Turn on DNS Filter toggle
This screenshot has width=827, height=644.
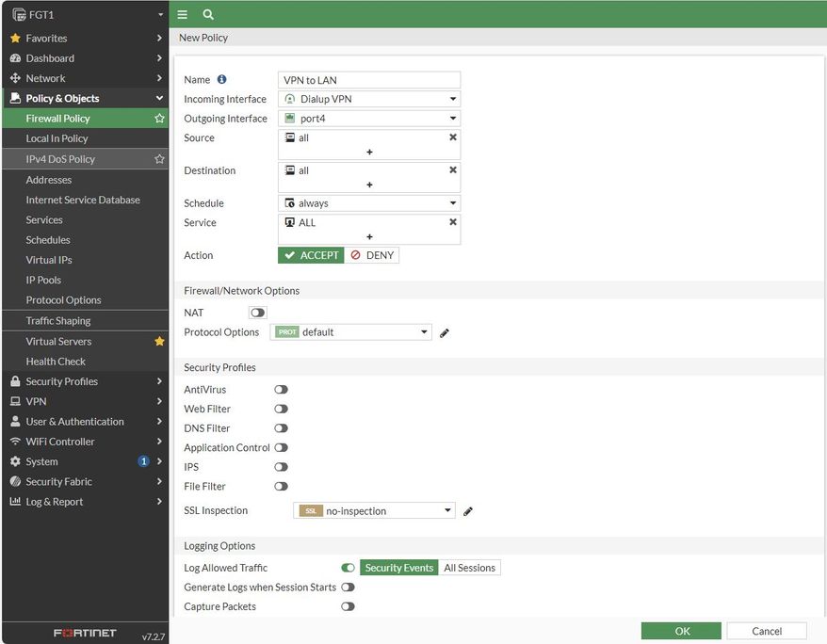281,428
